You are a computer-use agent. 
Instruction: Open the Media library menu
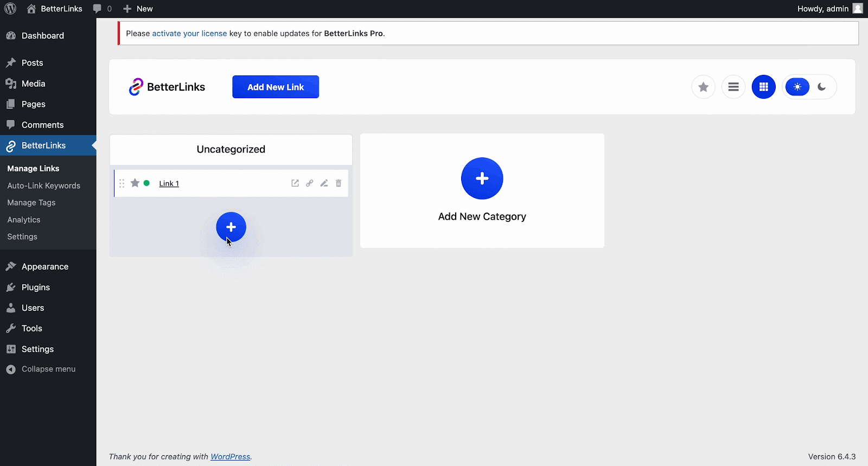click(48, 84)
